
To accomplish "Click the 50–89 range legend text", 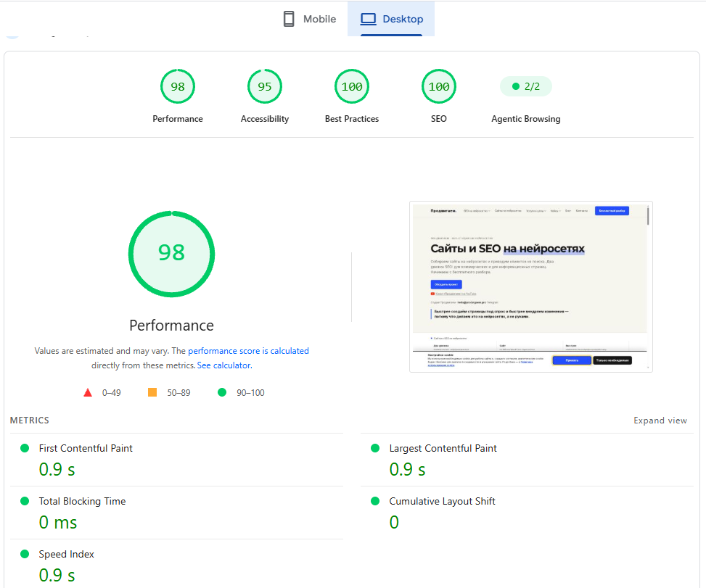I will (x=178, y=393).
